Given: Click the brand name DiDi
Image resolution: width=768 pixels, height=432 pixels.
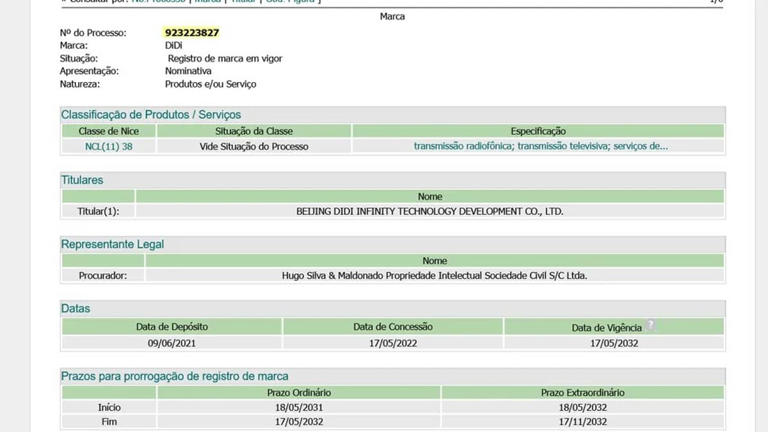Looking at the screenshot, I should [x=173, y=46].
